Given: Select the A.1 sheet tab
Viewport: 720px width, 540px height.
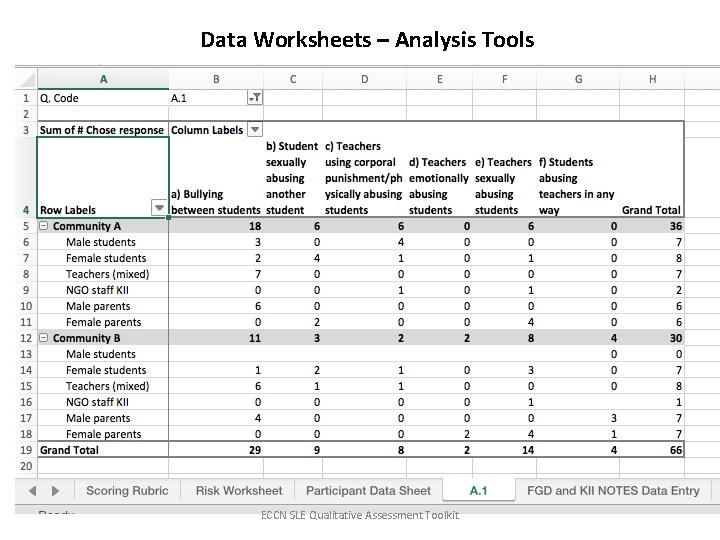Looking at the screenshot, I should [x=478, y=491].
